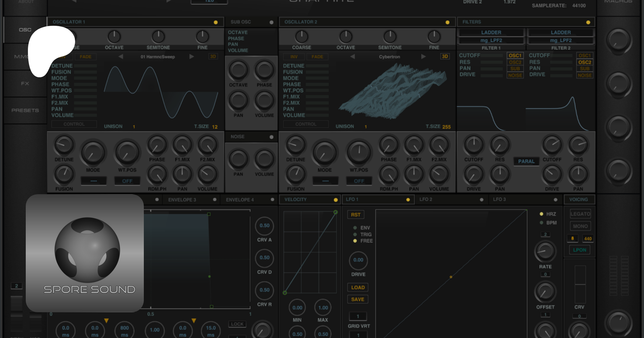Screen dimensions: 644x338
Task: Toggle the Noise section on
Action: (x=271, y=137)
